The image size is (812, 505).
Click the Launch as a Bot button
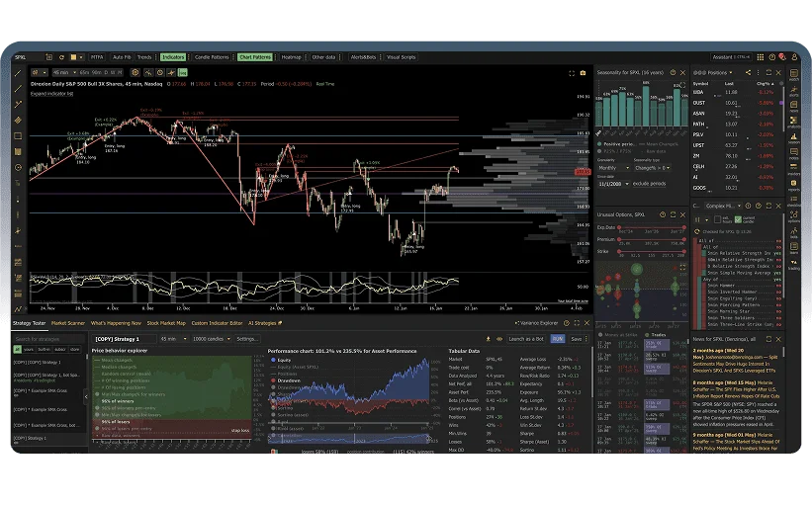click(x=526, y=339)
